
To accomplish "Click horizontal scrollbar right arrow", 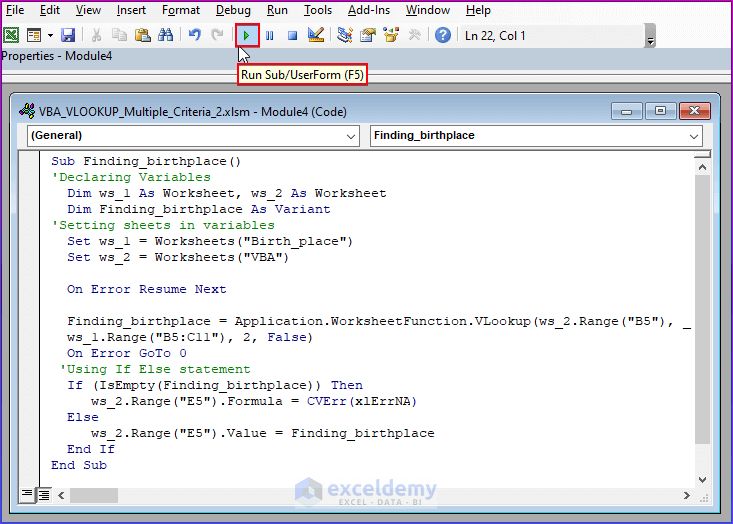I will [686, 495].
